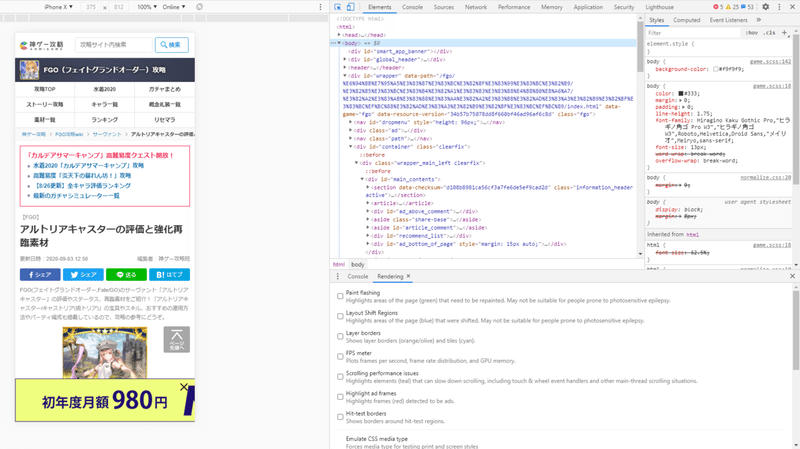Click the 検索 search button
800x449 pixels.
click(172, 45)
